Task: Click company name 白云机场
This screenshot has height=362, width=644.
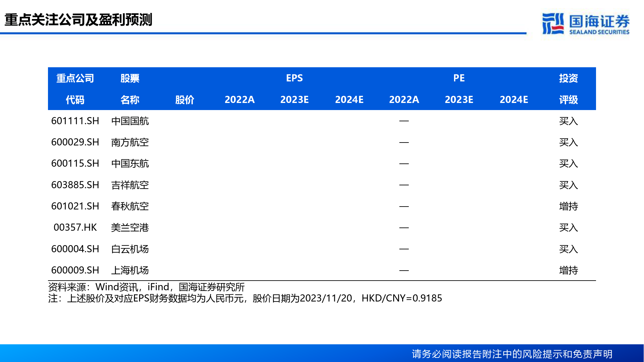Action: 130,249
